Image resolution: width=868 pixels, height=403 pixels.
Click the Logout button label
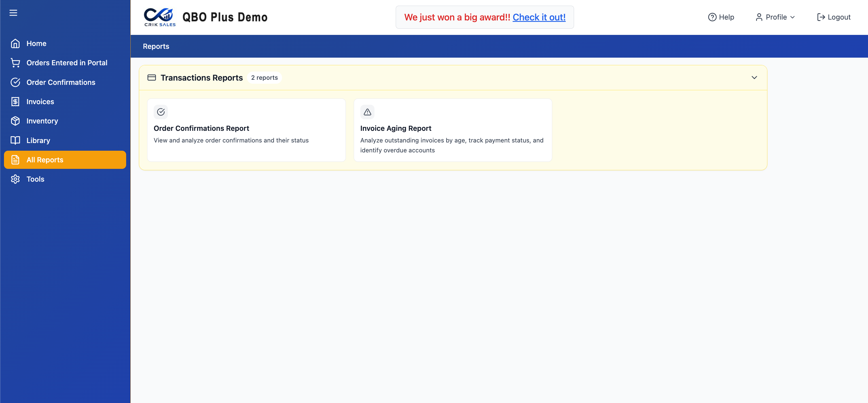[839, 17]
